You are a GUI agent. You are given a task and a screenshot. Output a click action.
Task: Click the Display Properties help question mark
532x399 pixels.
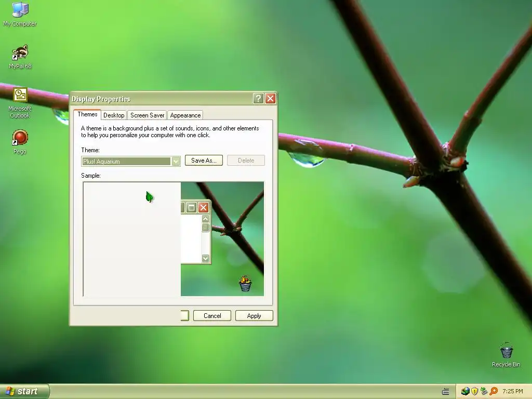point(258,98)
